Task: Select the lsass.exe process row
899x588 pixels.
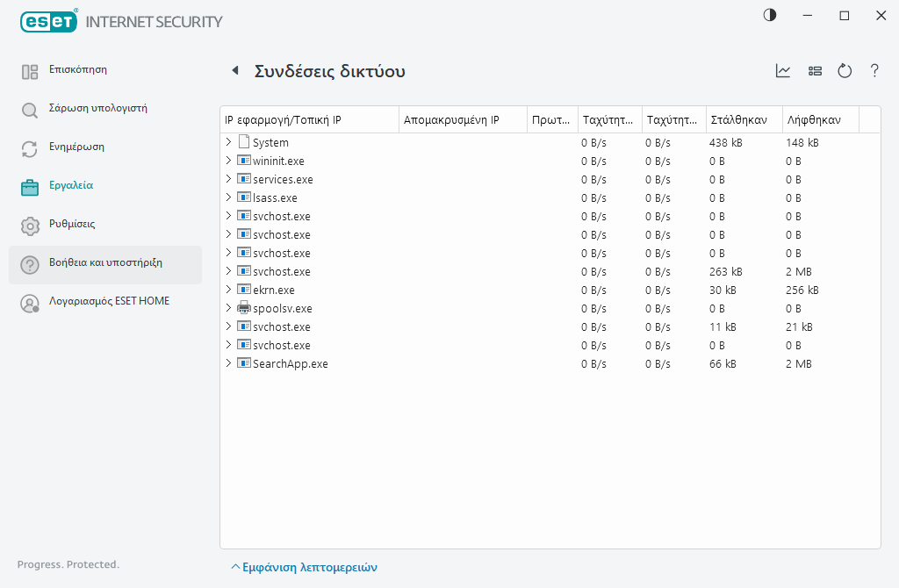Action: tap(275, 197)
